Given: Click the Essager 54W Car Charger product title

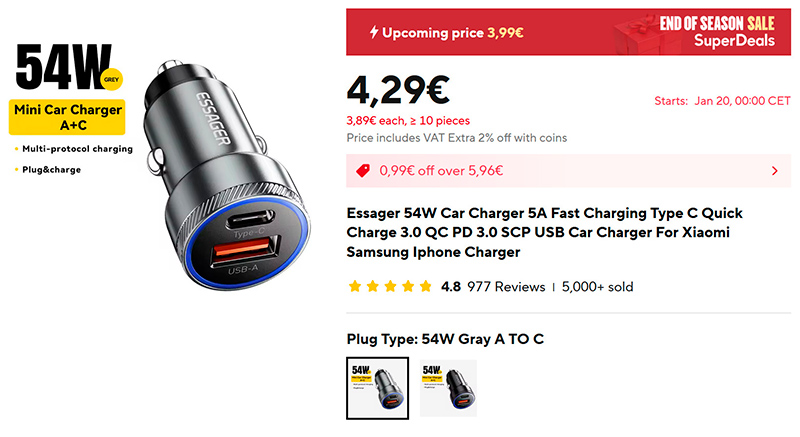Looking at the screenshot, I should tap(544, 233).
